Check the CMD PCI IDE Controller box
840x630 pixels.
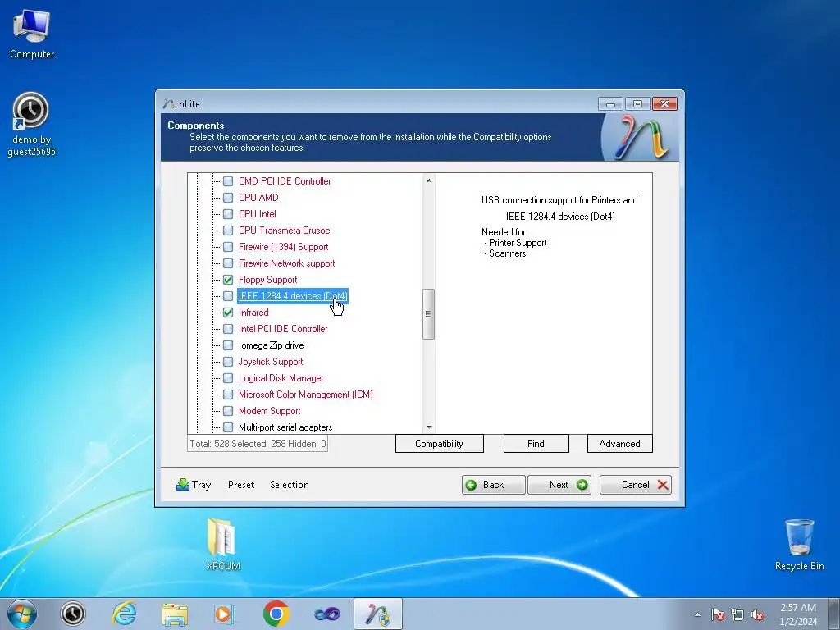pyautogui.click(x=228, y=181)
